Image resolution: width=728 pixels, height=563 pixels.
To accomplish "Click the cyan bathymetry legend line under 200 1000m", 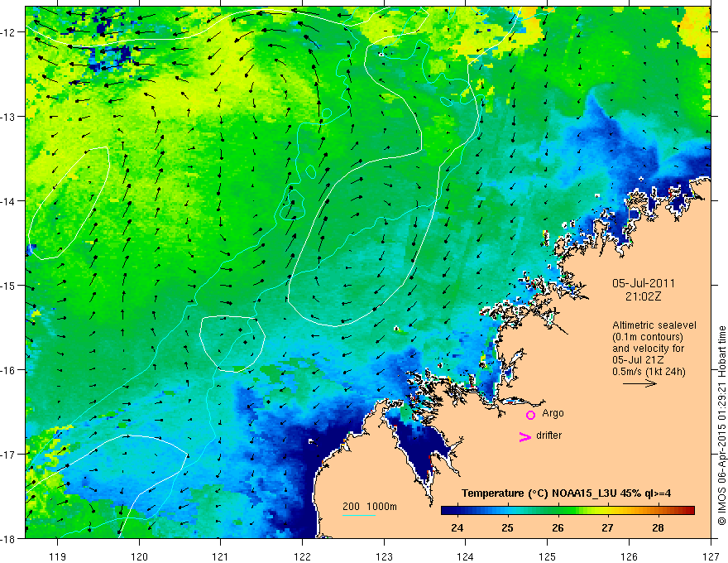I will pos(359,515).
